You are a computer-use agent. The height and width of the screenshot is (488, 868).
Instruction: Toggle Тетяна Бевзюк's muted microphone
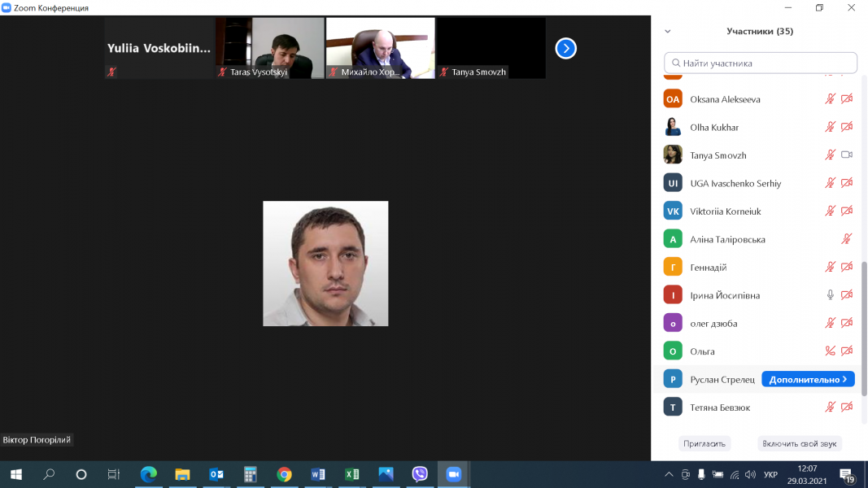(x=830, y=407)
